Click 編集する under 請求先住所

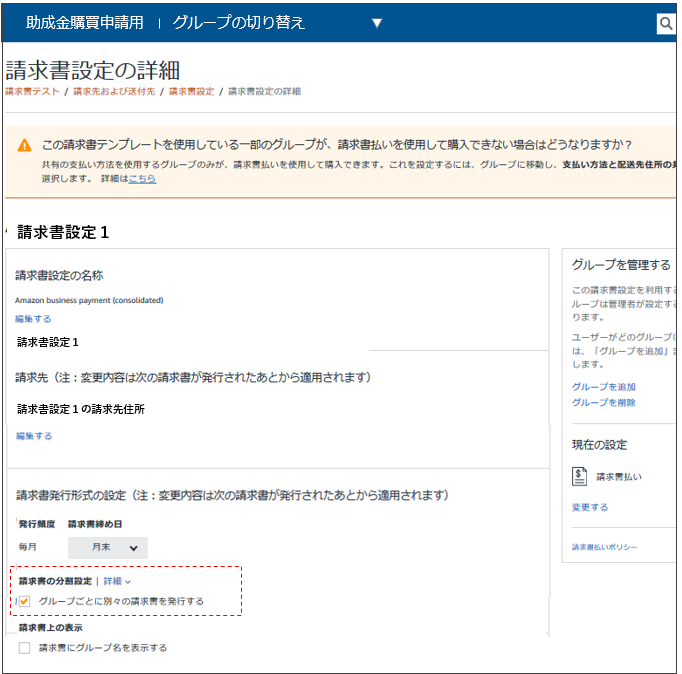pos(34,436)
